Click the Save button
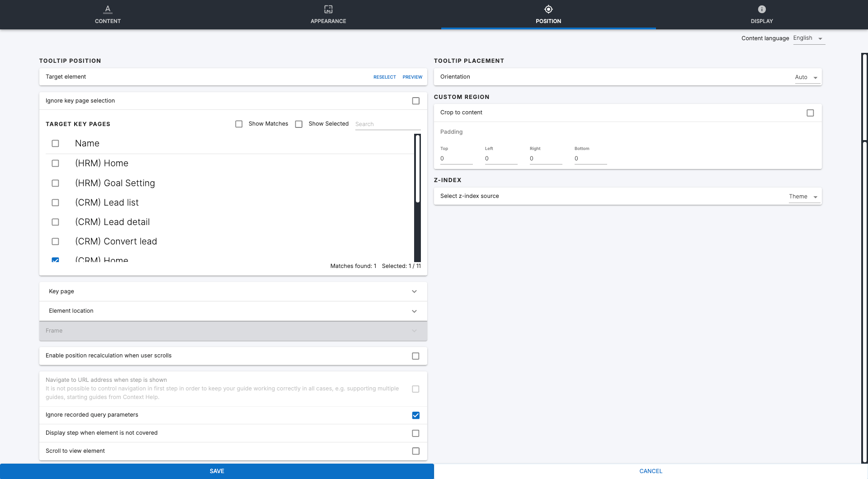868x479 pixels. [x=217, y=471]
